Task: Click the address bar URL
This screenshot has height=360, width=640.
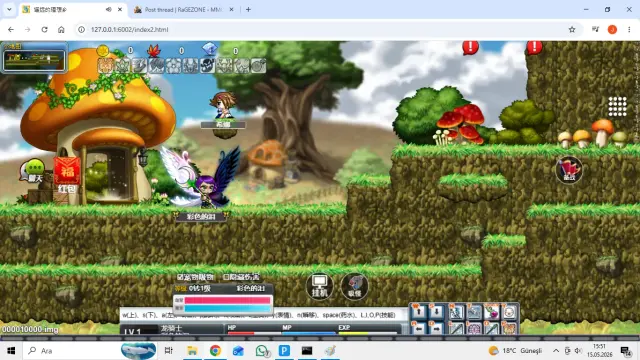Action: coord(129,29)
